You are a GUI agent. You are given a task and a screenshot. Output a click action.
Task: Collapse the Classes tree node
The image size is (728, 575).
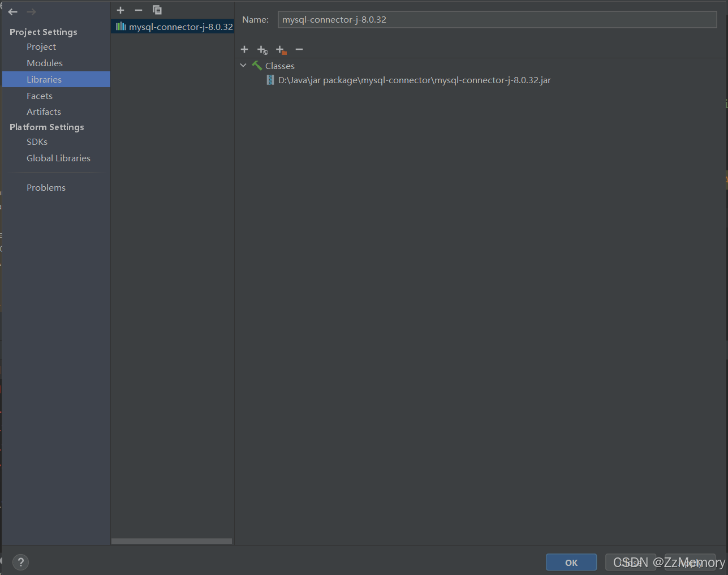point(243,66)
